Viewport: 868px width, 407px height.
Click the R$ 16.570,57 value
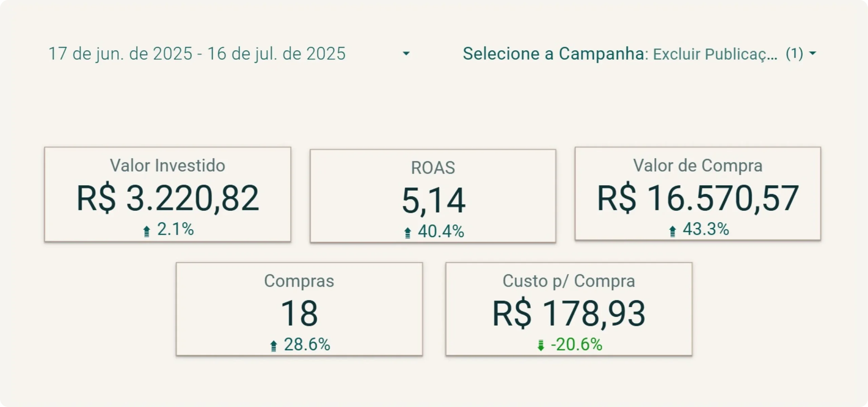tap(698, 198)
